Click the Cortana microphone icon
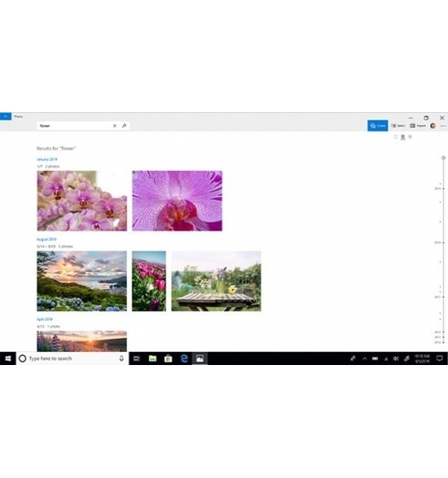This screenshot has width=448, height=478. 121,358
